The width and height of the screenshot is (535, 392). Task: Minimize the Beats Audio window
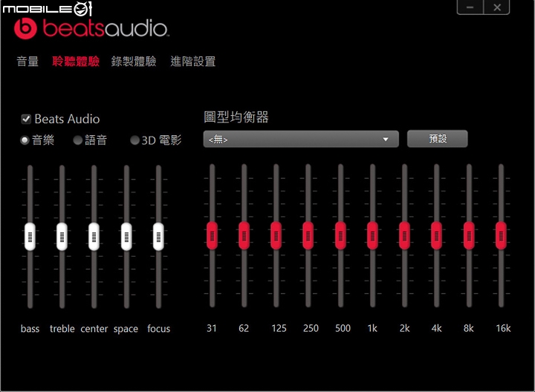(470, 7)
